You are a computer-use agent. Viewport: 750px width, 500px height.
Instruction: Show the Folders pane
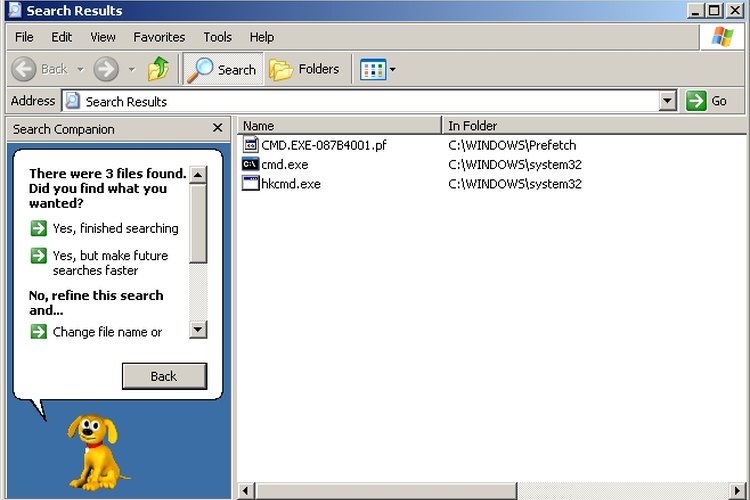point(305,69)
